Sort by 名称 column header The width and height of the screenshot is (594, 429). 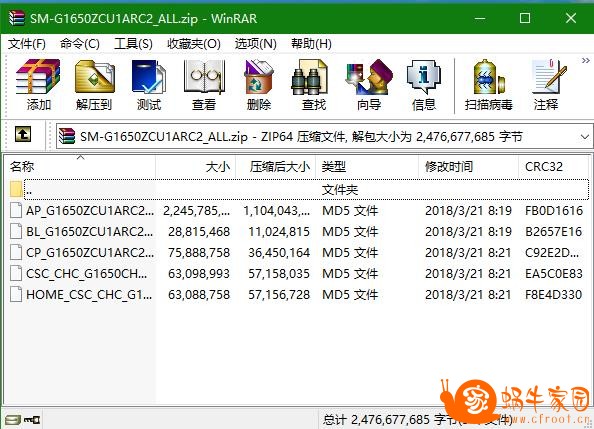[80, 166]
